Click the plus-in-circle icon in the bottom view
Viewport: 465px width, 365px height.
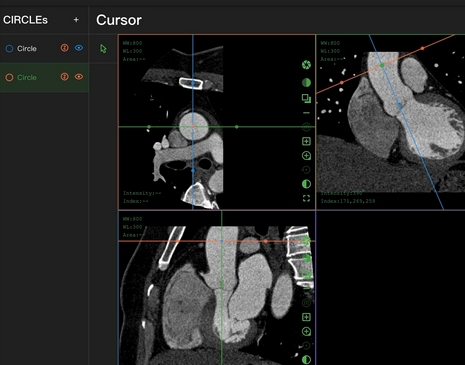(306, 331)
